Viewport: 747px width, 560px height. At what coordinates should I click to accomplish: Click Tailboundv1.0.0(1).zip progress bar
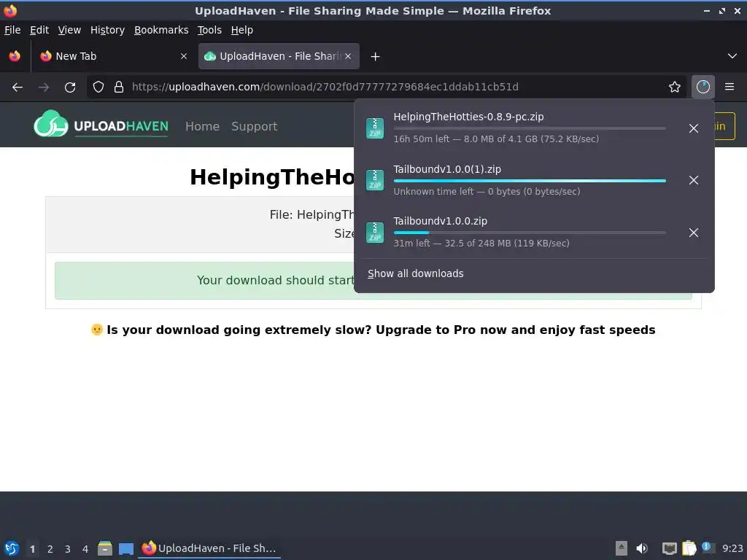pyautogui.click(x=530, y=181)
